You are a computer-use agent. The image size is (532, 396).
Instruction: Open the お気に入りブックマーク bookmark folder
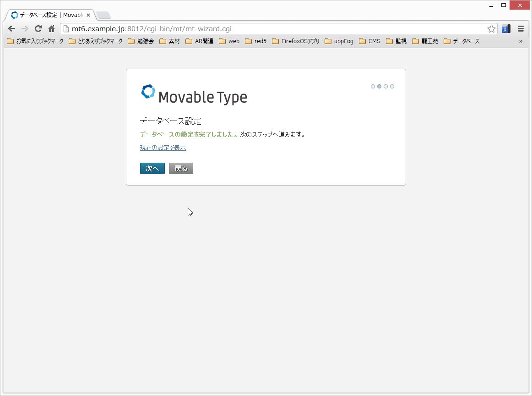35,41
